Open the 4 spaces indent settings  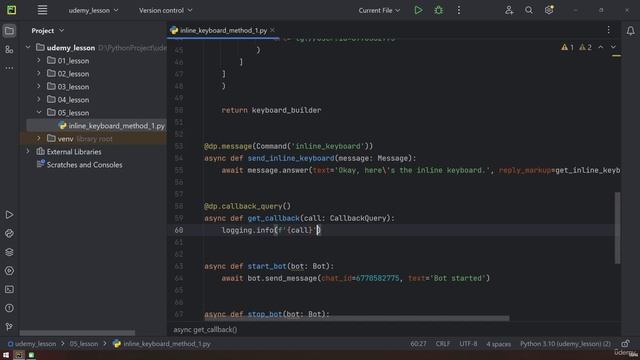click(x=498, y=344)
